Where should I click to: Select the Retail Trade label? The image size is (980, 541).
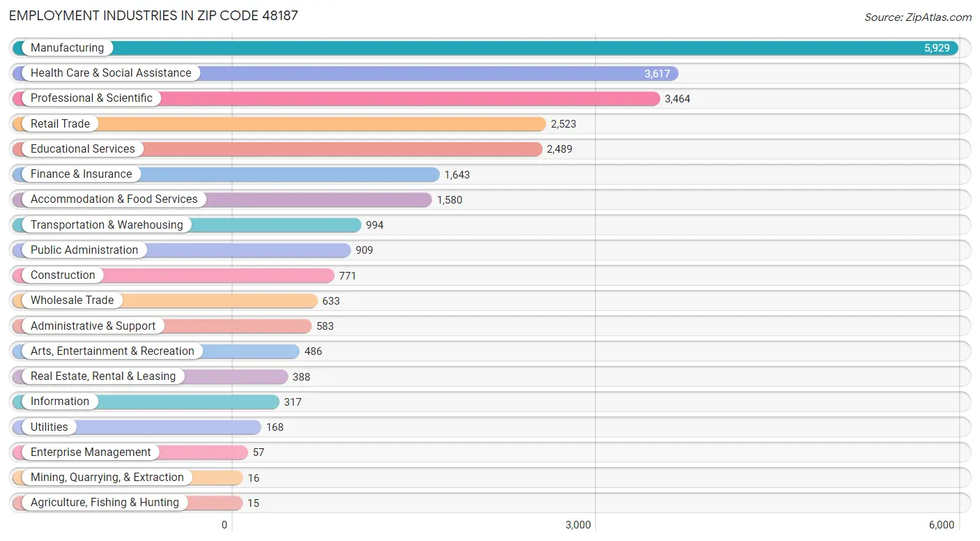point(60,123)
